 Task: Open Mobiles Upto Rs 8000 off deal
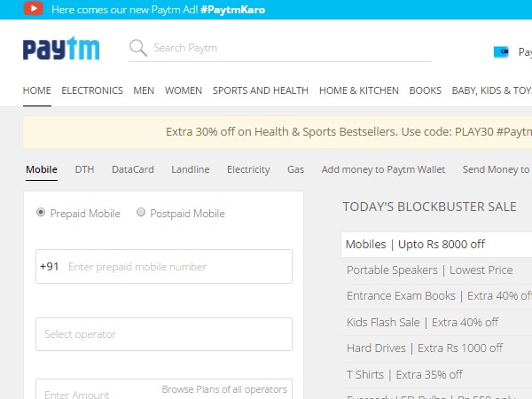415,245
